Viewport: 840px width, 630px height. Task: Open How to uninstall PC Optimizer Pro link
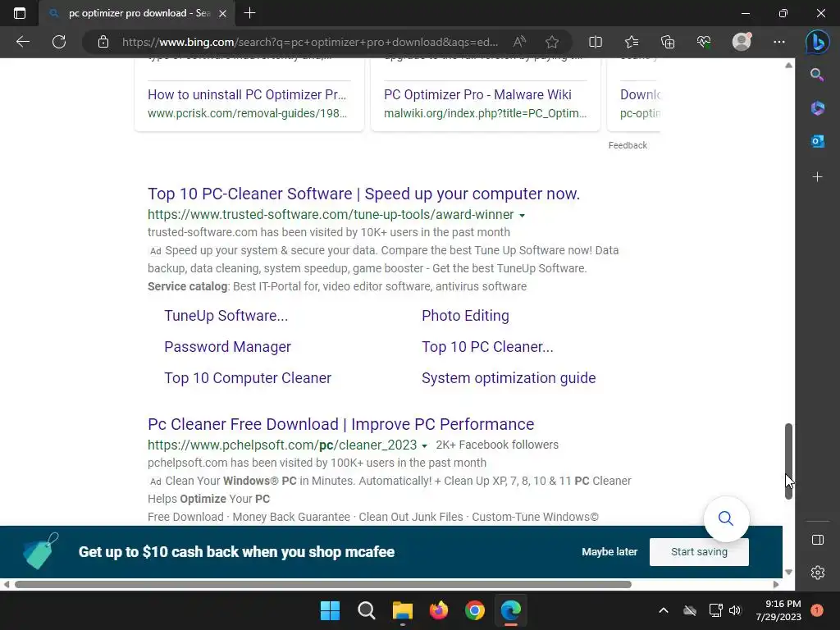[247, 94]
